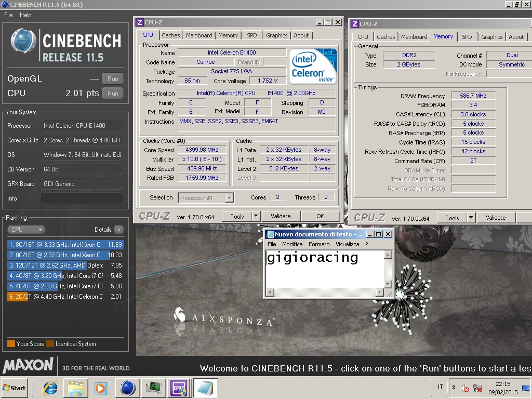Switch to Cinebench taskbar icon
532x399 pixels.
pos(128,388)
